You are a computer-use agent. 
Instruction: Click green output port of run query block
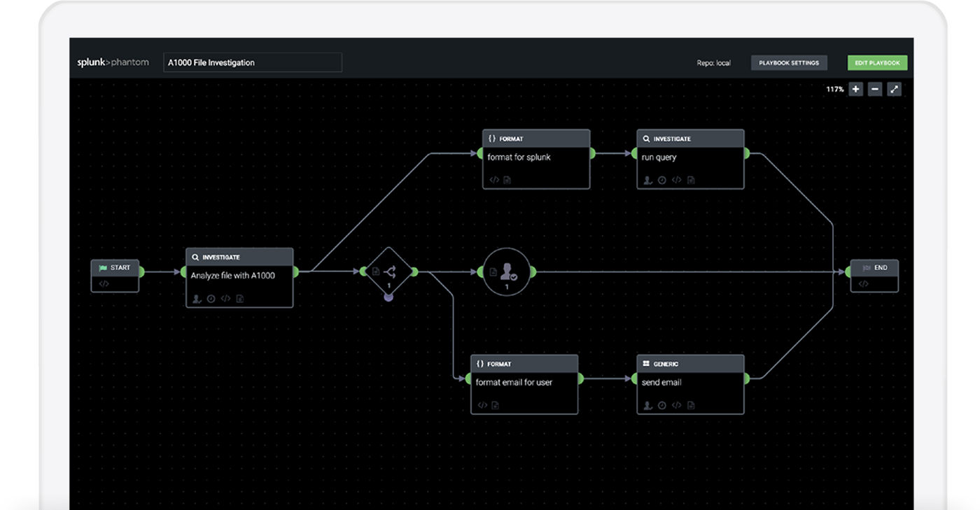pos(746,153)
